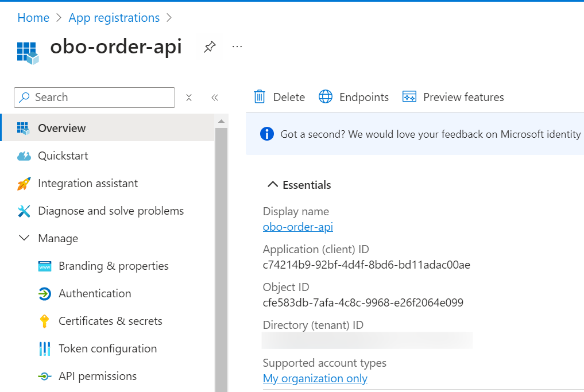Click the sidebar vertical scrollbar track
584x392 pixels.
tap(221, 259)
